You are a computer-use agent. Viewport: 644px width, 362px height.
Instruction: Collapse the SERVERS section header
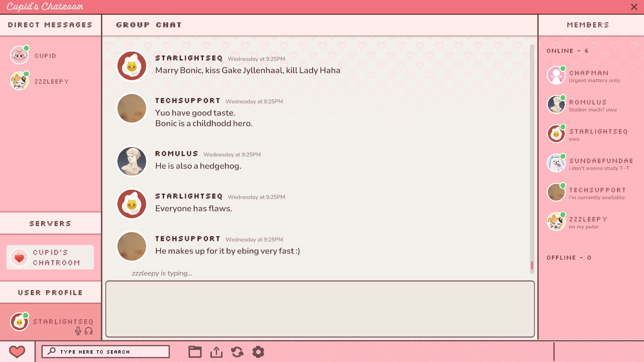coord(50,223)
